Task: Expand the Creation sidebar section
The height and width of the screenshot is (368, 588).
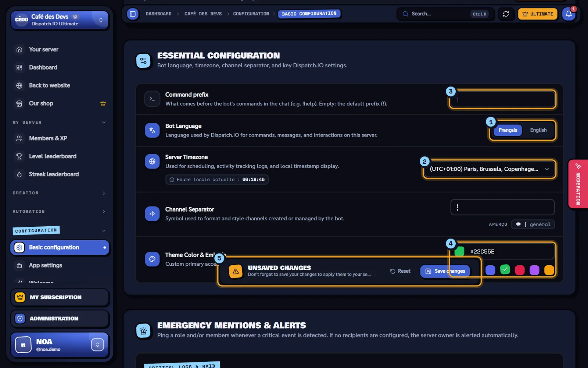Action: pos(59,193)
